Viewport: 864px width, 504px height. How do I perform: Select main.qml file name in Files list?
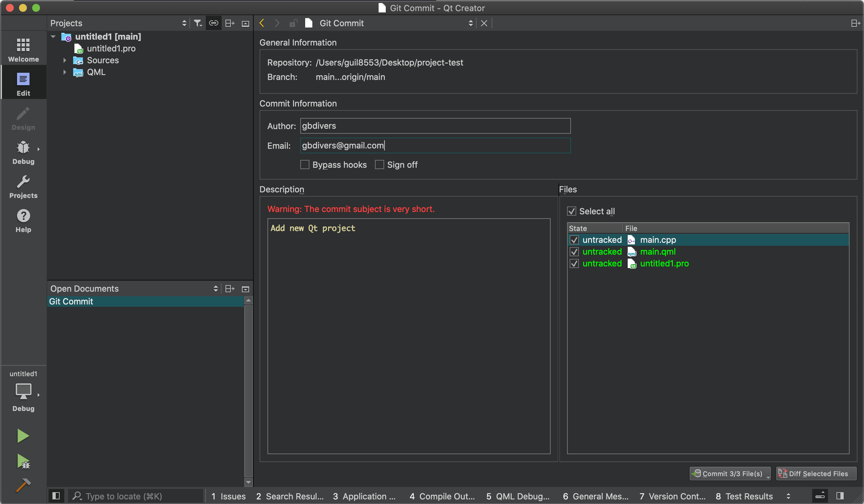pyautogui.click(x=658, y=252)
